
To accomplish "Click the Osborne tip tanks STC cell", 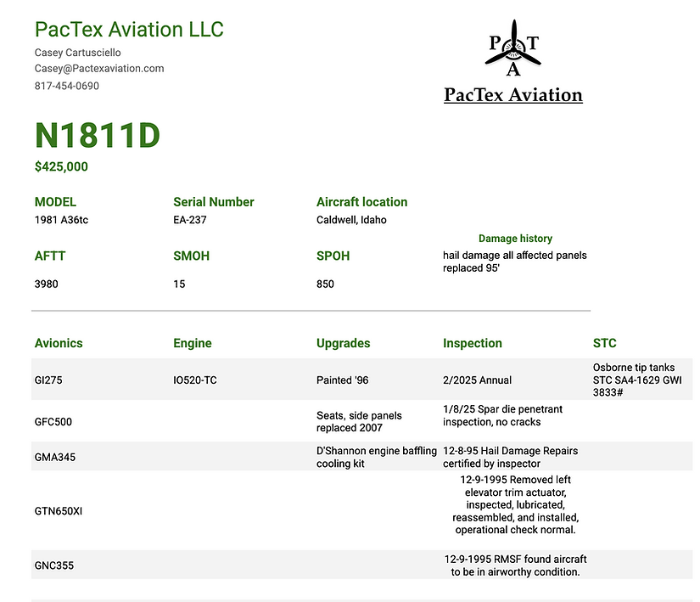I will [637, 380].
